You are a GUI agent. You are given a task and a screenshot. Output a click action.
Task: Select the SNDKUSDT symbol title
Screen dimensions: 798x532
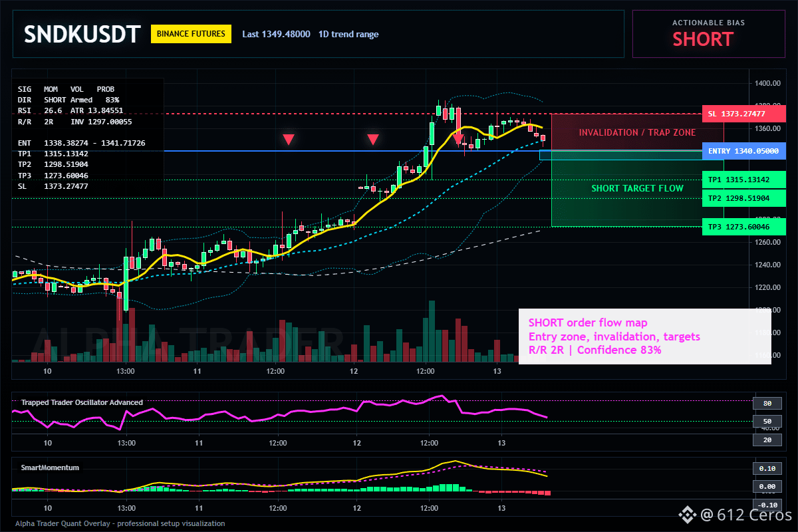click(x=82, y=35)
